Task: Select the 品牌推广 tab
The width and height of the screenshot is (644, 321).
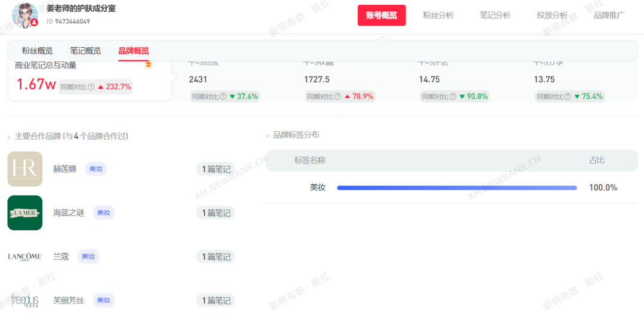Action: (609, 16)
